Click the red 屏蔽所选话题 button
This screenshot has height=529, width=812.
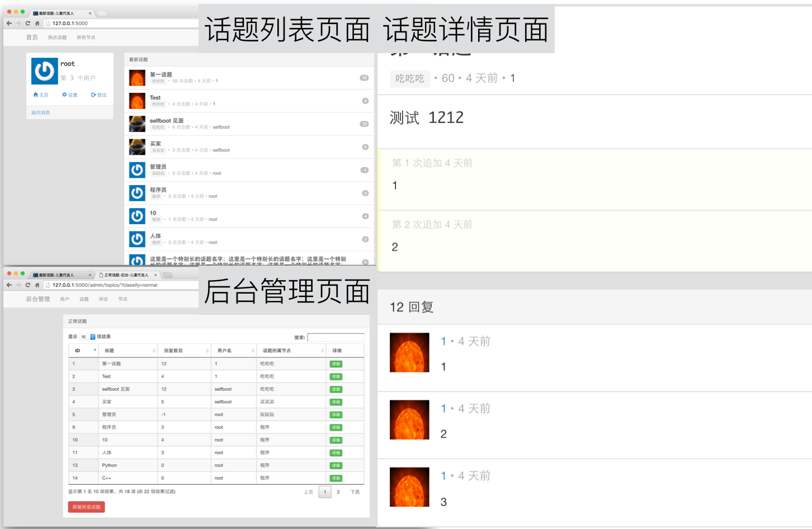[x=86, y=507]
